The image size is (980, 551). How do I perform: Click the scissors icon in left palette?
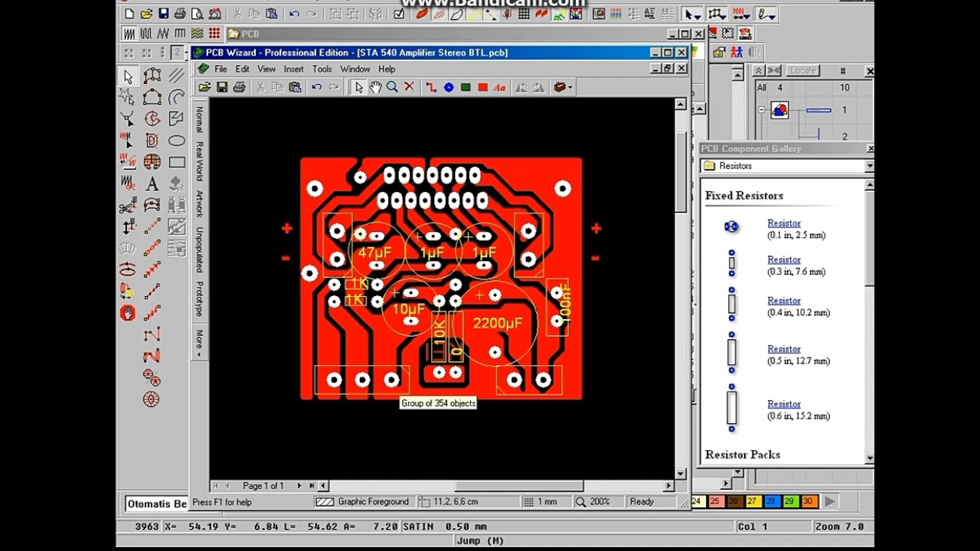coord(127,207)
